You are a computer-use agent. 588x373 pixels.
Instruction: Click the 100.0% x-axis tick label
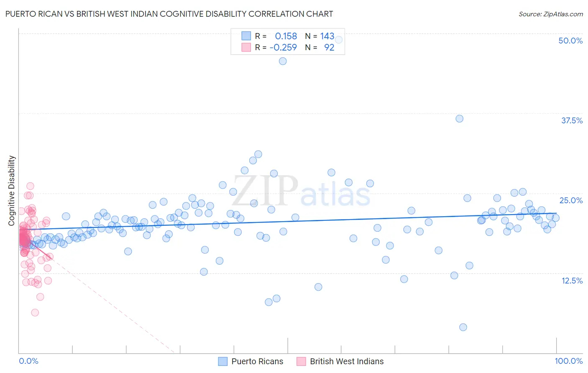(x=569, y=361)
